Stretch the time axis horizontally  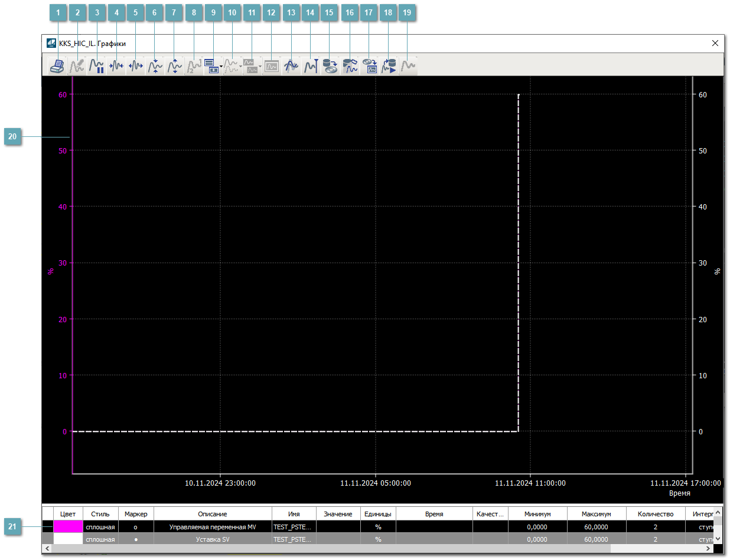pos(135,66)
